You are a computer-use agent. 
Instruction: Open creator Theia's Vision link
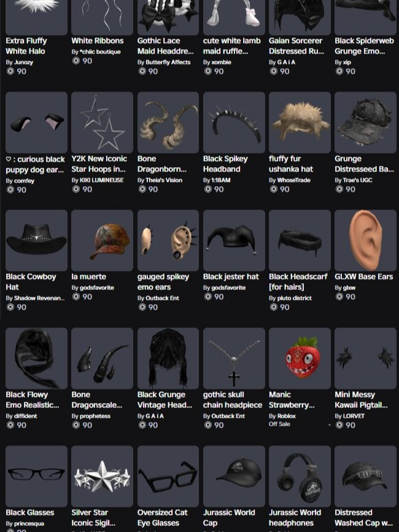(164, 180)
